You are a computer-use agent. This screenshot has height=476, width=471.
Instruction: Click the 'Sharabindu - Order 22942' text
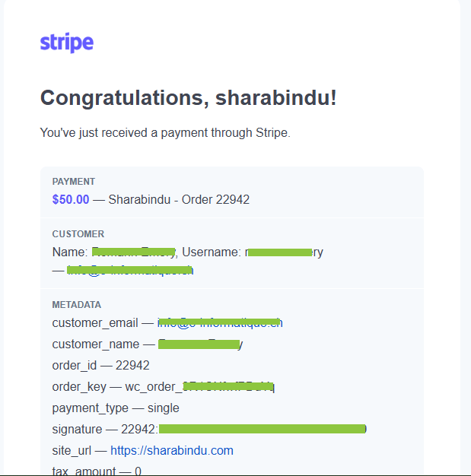179,199
